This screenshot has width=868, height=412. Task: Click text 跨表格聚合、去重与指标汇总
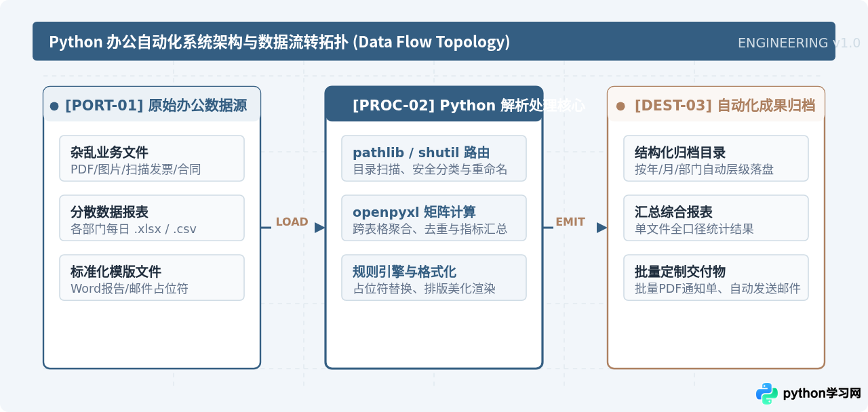(x=430, y=229)
